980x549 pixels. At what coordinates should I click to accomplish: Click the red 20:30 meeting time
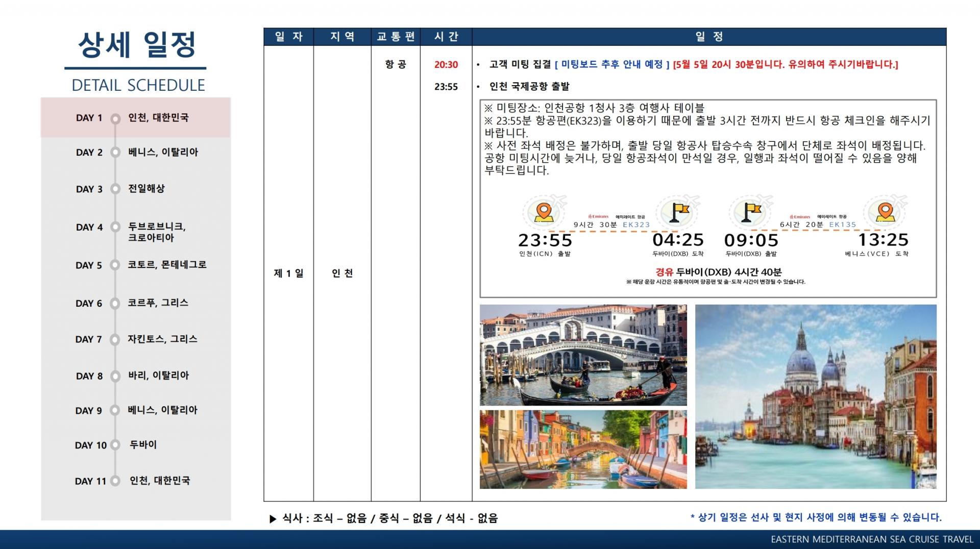click(446, 65)
